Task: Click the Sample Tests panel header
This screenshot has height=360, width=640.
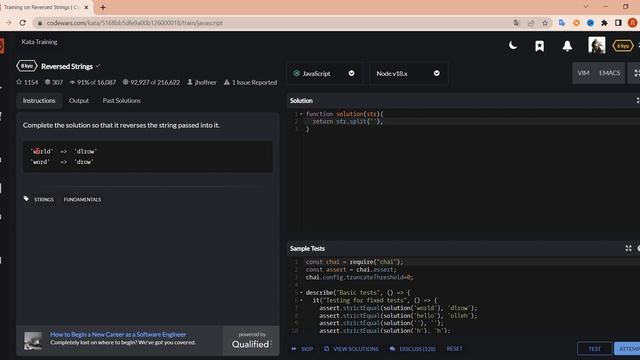Action: pos(463,248)
